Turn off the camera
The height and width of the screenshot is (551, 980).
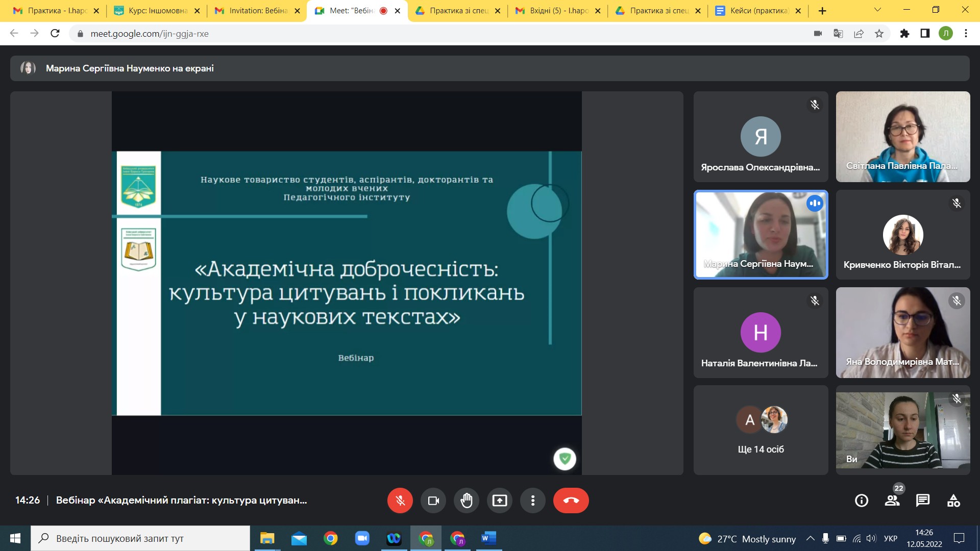pos(433,500)
